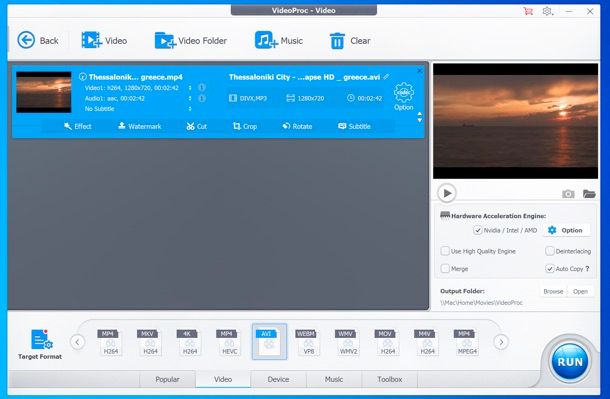This screenshot has height=399, width=610.
Task: Open the Subtitle tool
Action: pos(354,126)
